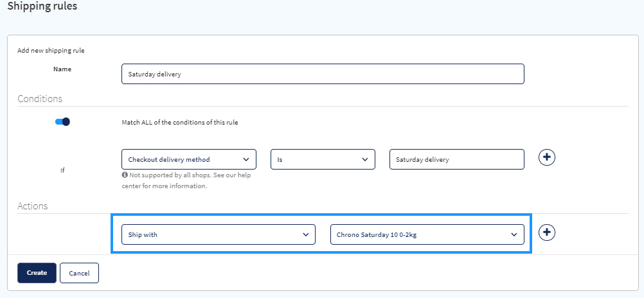
Task: Open the Ship with action dropdown
Action: (x=219, y=234)
